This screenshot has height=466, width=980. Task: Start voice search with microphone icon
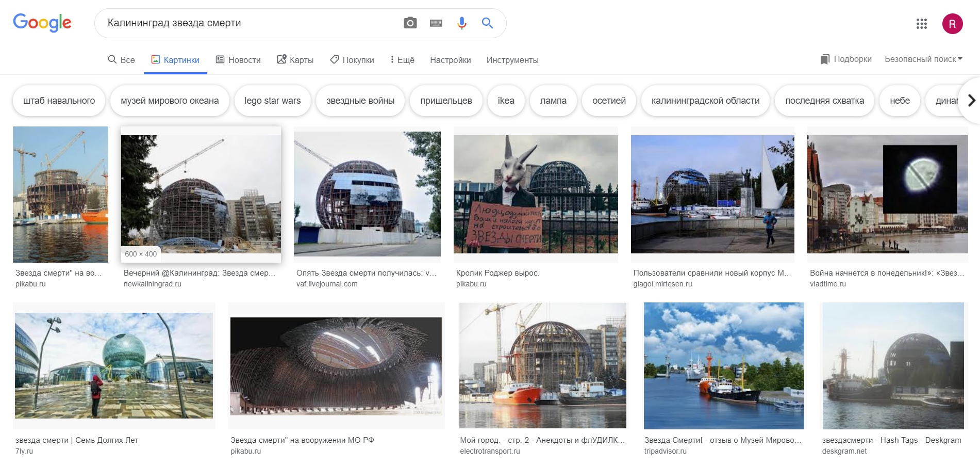[462, 23]
